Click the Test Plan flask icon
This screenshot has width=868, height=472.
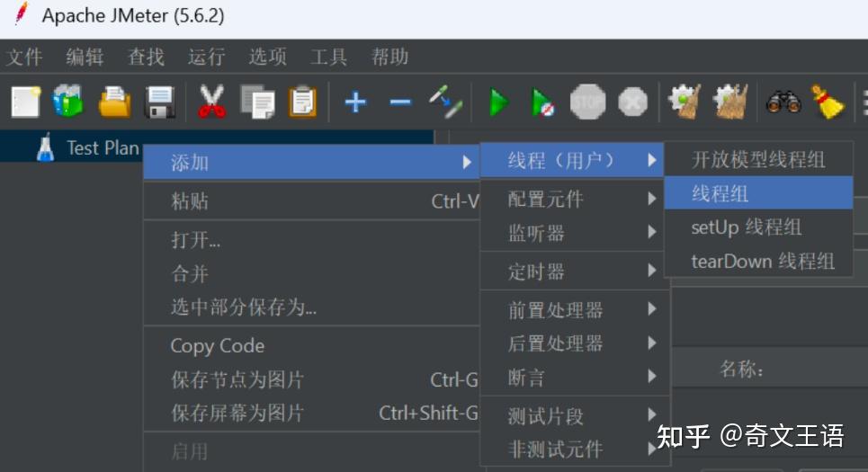pyautogui.click(x=45, y=147)
